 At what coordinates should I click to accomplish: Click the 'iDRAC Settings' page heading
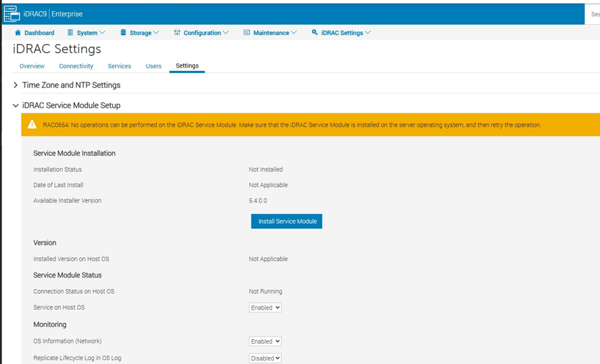point(57,49)
